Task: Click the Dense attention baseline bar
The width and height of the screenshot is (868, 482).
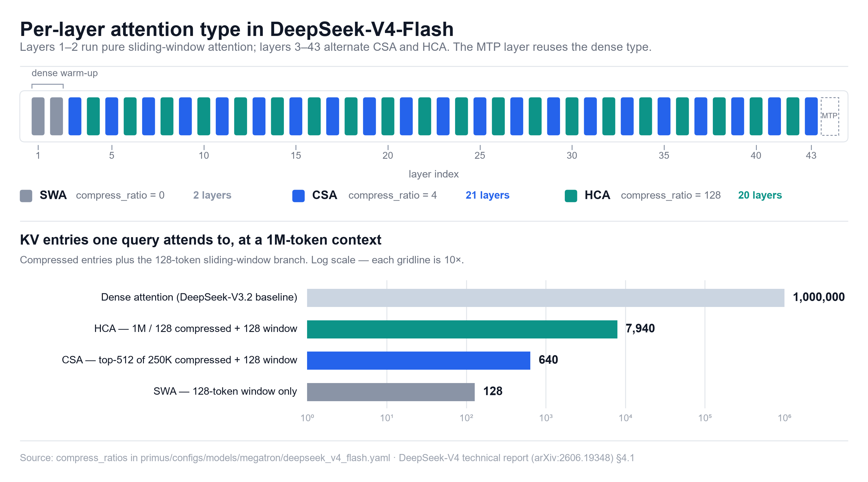Action: click(545, 297)
